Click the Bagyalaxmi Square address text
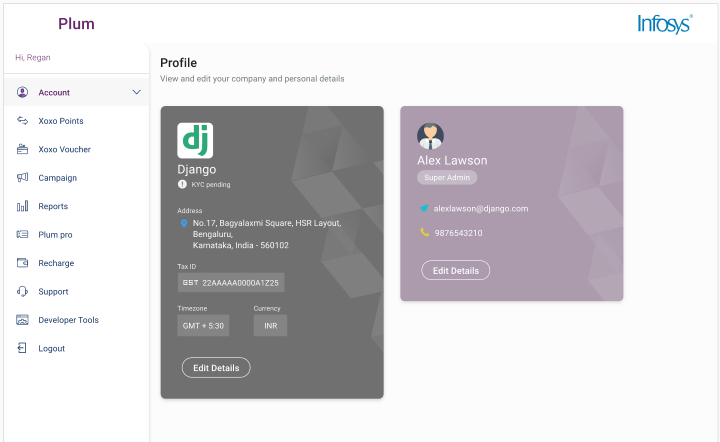 click(267, 234)
